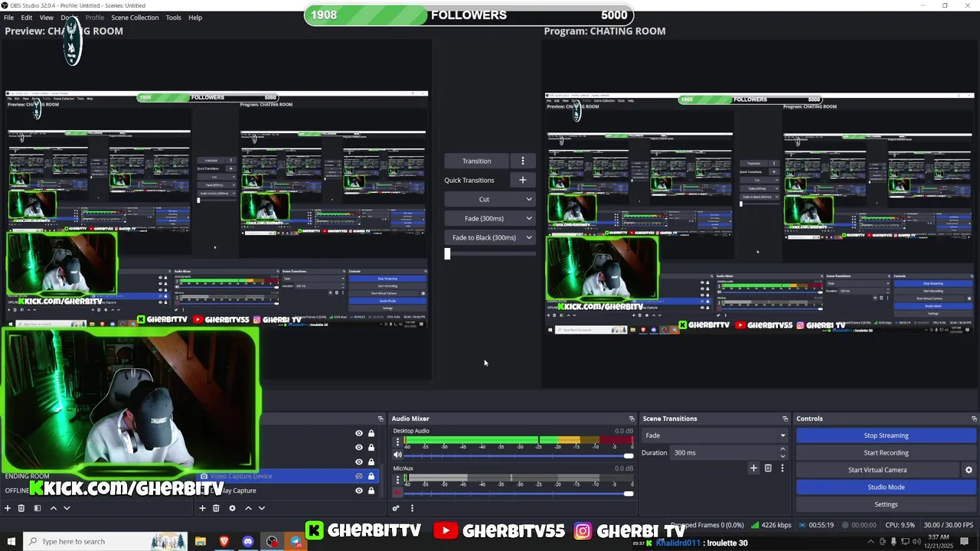Open Discord from the taskbar

pyautogui.click(x=248, y=542)
